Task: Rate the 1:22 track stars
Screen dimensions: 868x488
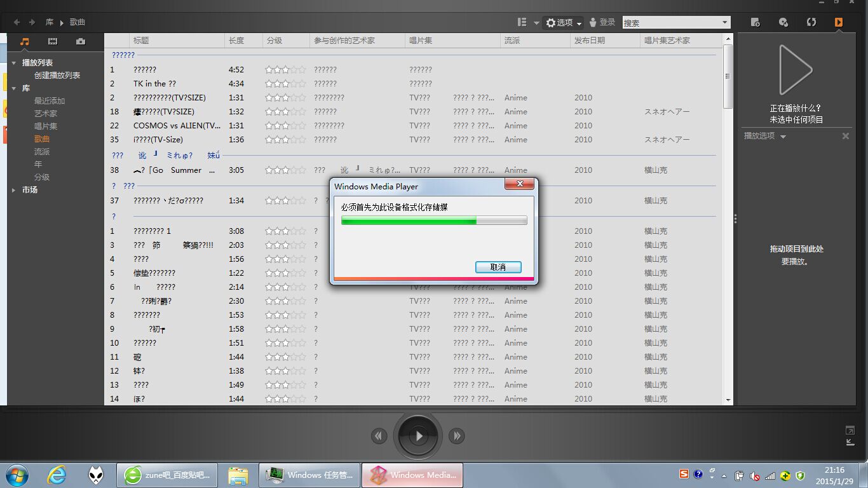Action: coord(285,273)
